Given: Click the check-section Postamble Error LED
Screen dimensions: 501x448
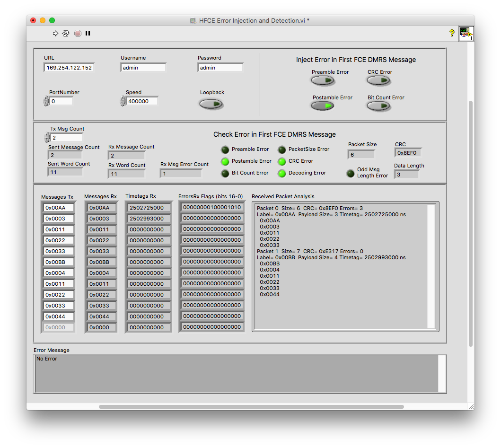Looking at the screenshot, I should [225, 161].
